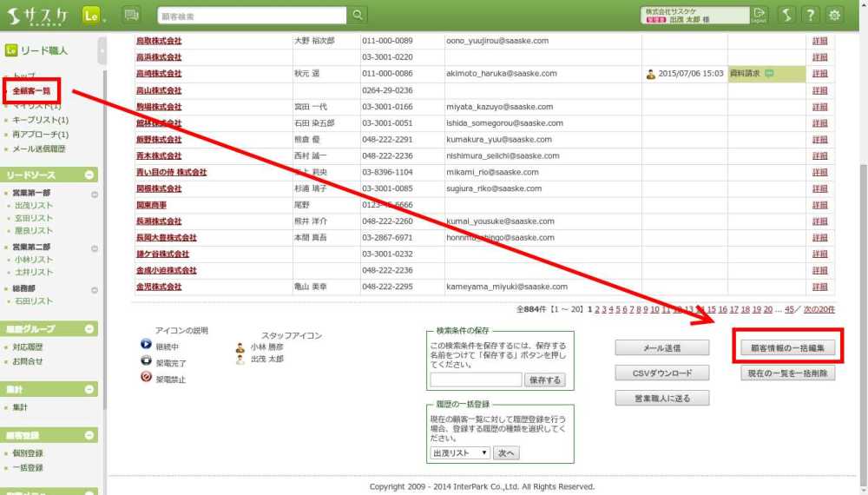Screen dimensions: 868x495
Task: Click the S icon beside the help button
Action: (x=786, y=15)
